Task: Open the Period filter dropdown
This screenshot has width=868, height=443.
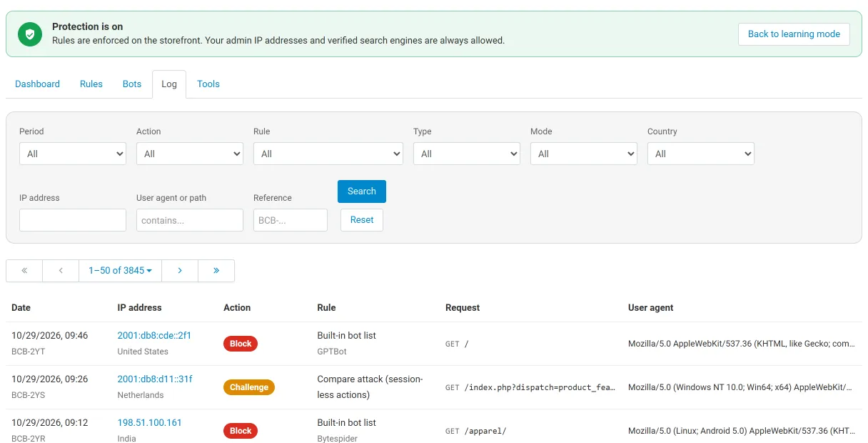Action: click(73, 154)
